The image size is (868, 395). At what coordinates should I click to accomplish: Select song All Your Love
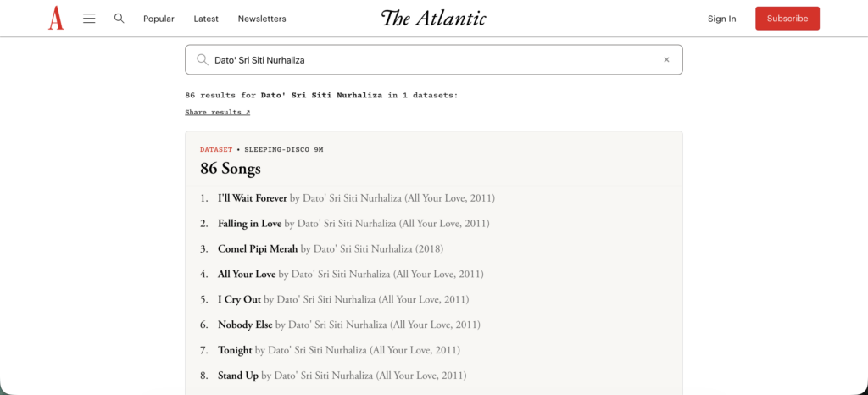(247, 275)
